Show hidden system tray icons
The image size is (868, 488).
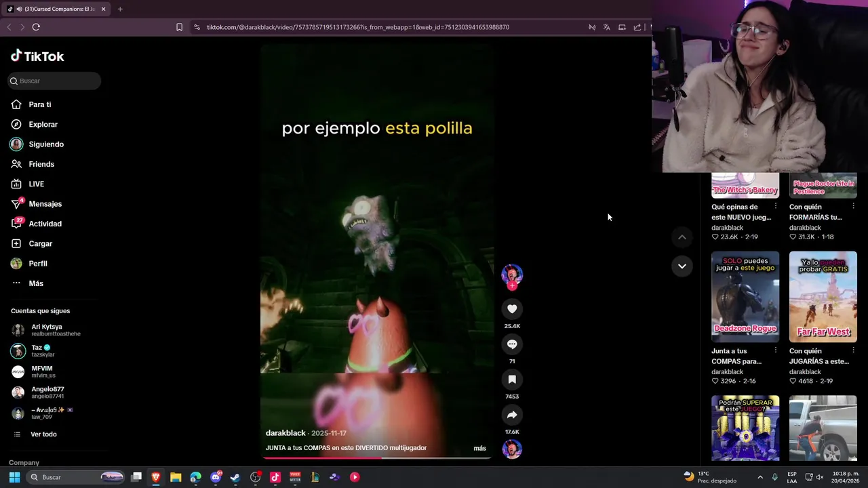tap(760, 477)
